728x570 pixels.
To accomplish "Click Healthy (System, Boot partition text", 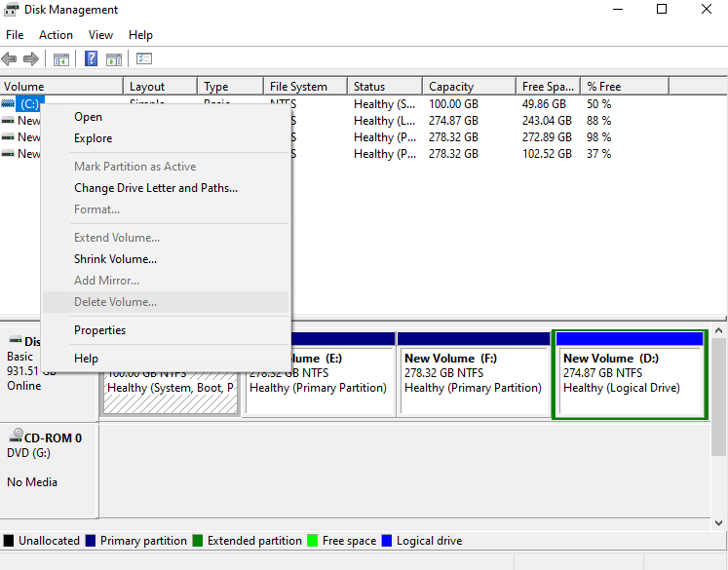I will pos(170,388).
